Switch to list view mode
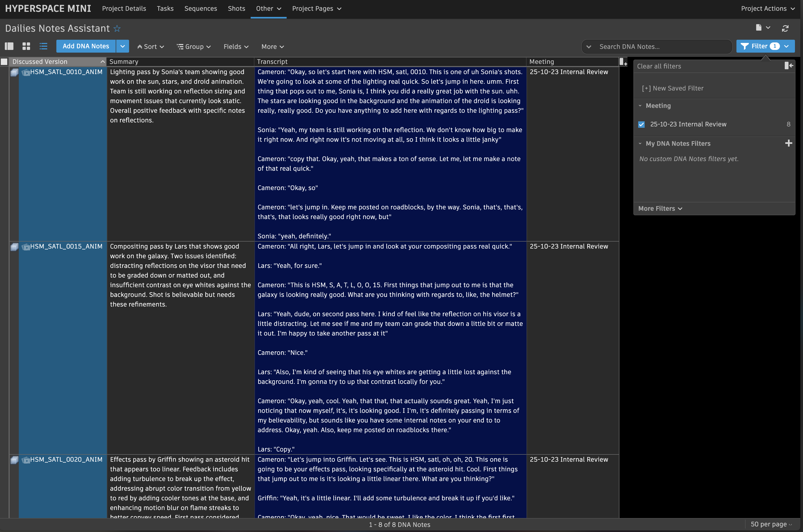The height and width of the screenshot is (532, 803). (x=43, y=46)
